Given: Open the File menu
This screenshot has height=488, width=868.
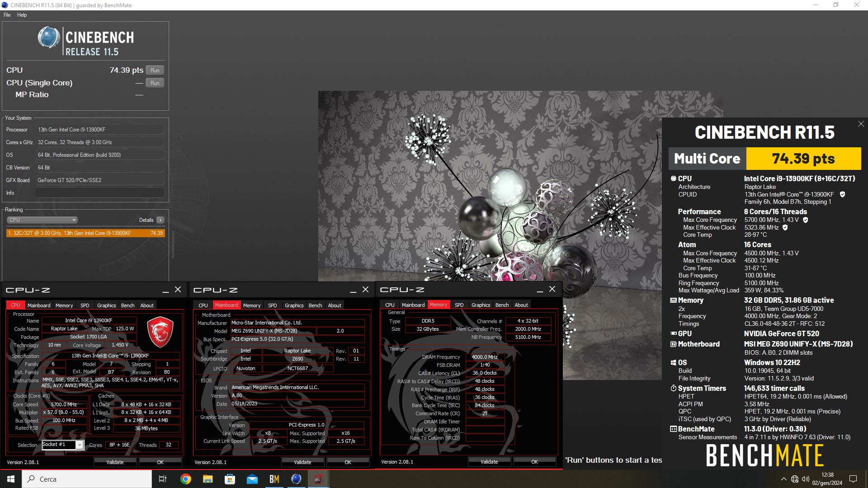Looking at the screenshot, I should [7, 15].
